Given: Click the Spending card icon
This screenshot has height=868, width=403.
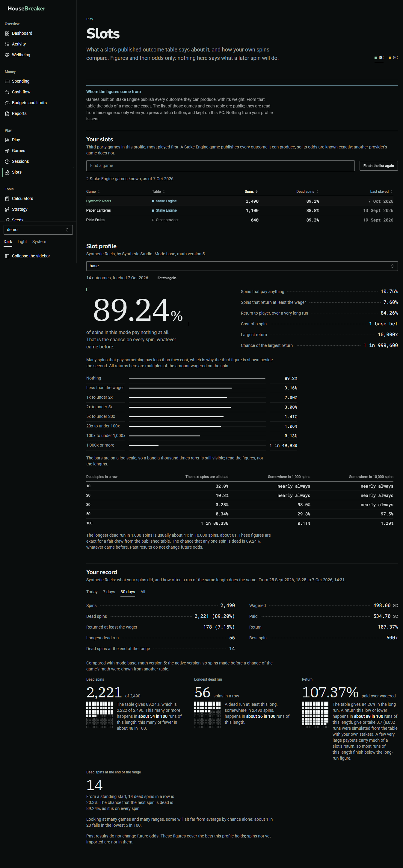Looking at the screenshot, I should [x=7, y=81].
